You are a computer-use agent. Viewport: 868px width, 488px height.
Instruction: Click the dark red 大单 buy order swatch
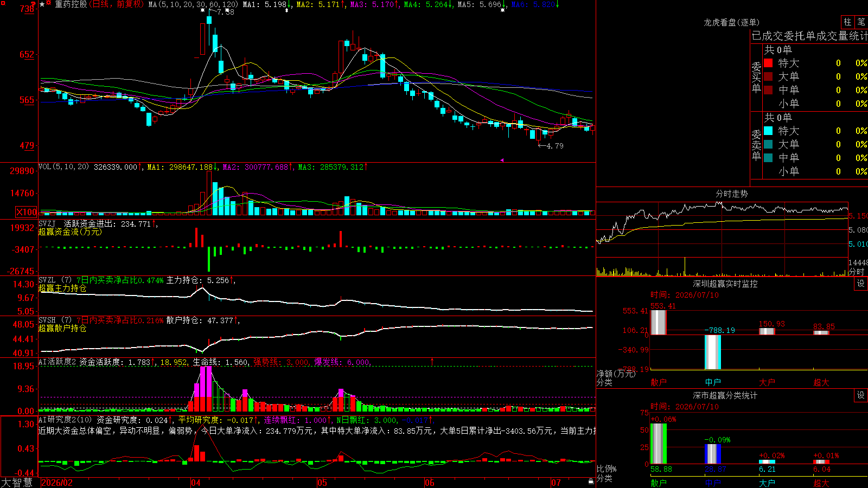[x=768, y=76]
